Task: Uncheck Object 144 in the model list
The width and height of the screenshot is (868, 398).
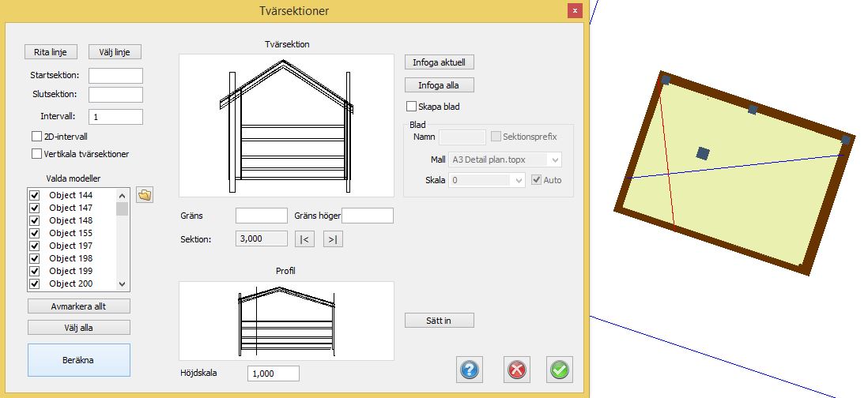Action: [x=34, y=195]
